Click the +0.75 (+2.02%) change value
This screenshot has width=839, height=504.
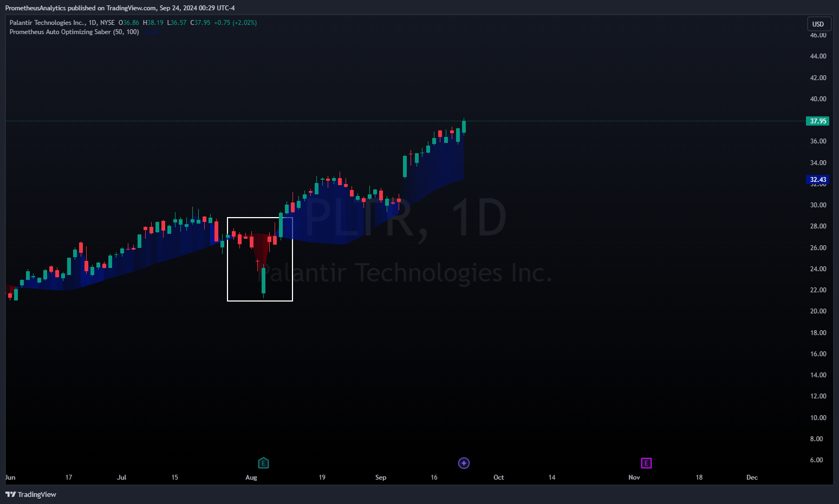tap(236, 23)
